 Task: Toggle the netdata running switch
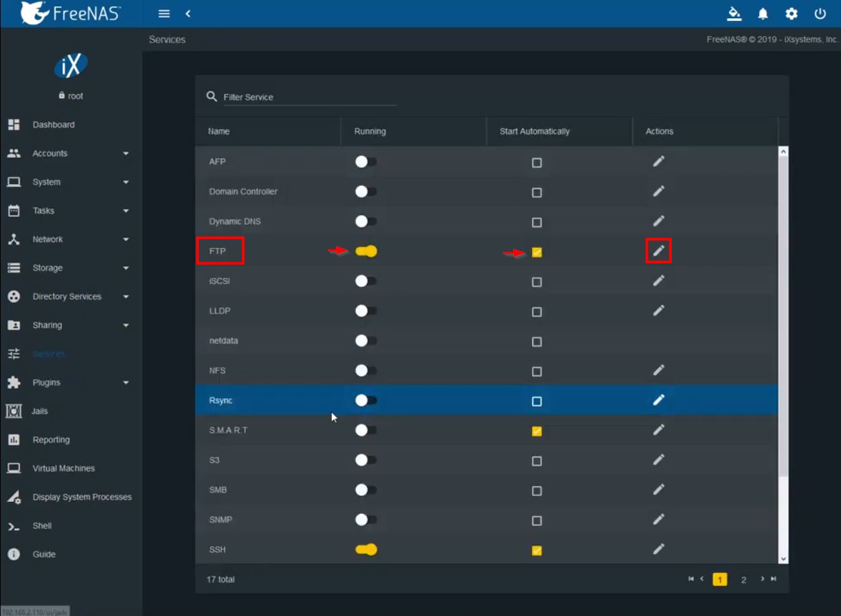[366, 341]
